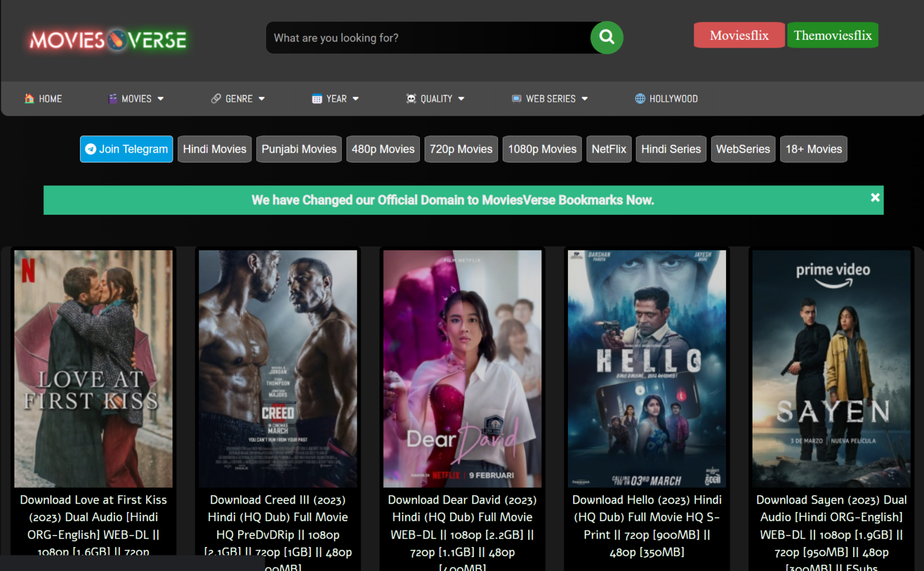Click the Home house icon
This screenshot has width=924, height=571.
pyautogui.click(x=29, y=99)
